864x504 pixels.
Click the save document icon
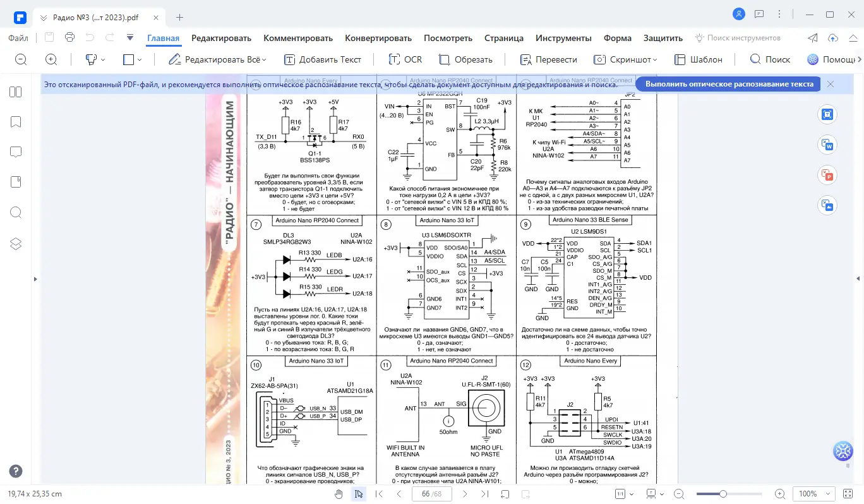50,38
